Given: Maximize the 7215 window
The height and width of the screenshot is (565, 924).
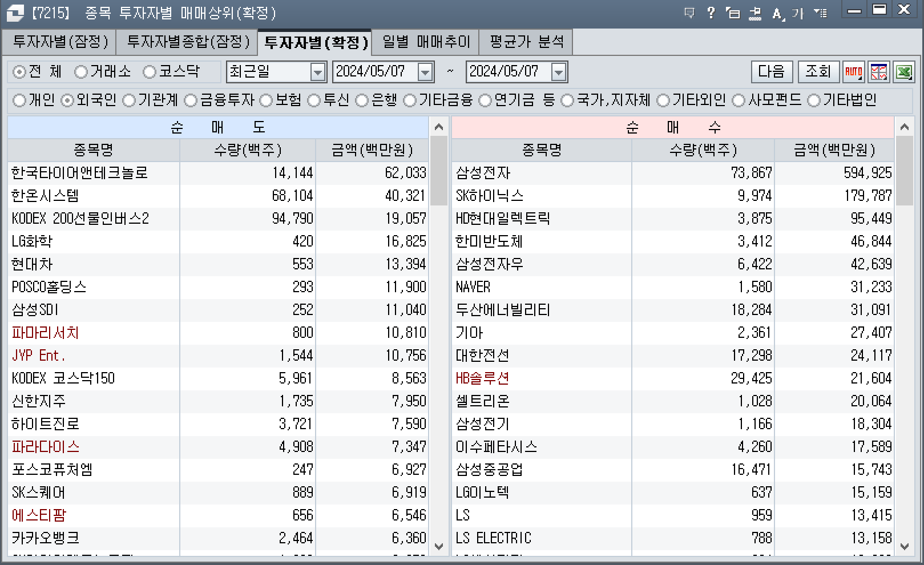Looking at the screenshot, I should click(879, 10).
